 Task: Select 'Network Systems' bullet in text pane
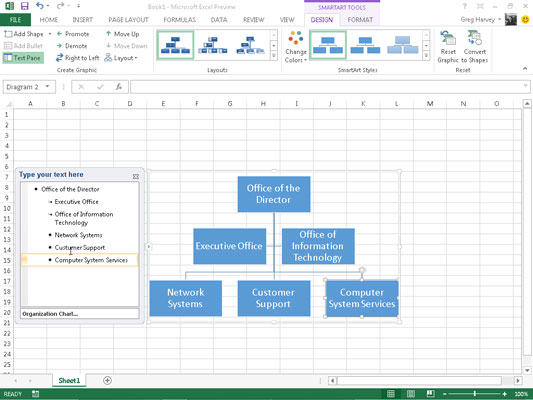click(79, 235)
